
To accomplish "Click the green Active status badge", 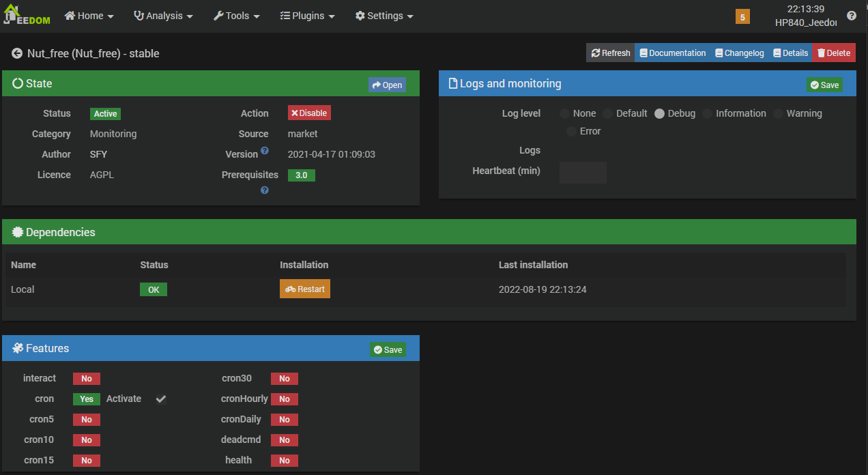I will pyautogui.click(x=106, y=114).
